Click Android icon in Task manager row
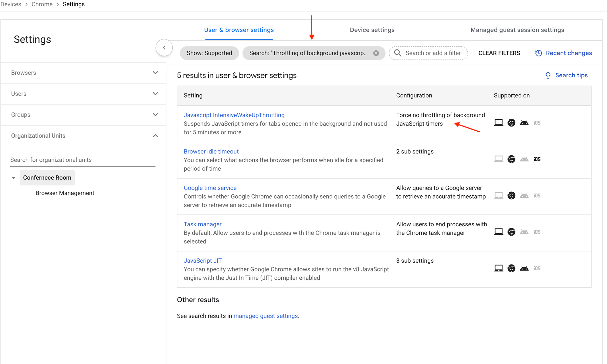Viewport: 607px width, 364px height. (524, 232)
